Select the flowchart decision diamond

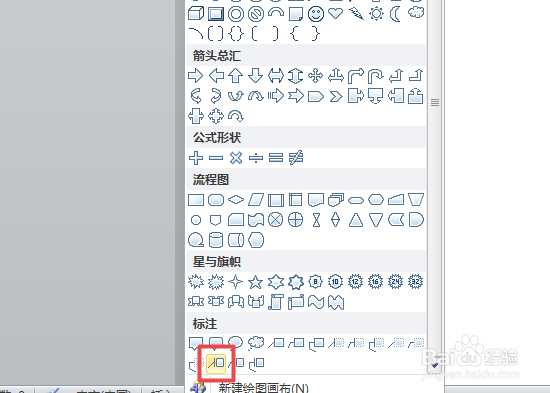[236, 200]
